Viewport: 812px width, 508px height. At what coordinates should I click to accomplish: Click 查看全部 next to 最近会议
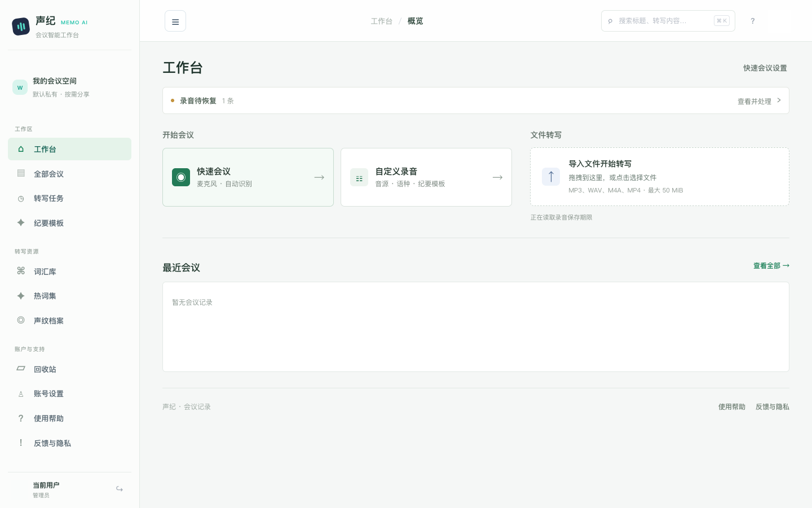[x=771, y=265]
